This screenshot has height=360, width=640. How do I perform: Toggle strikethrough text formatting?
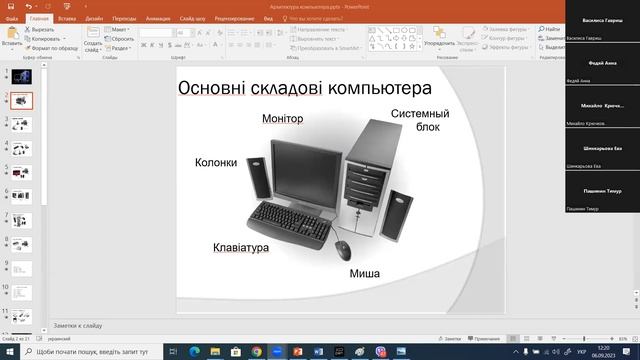point(178,45)
